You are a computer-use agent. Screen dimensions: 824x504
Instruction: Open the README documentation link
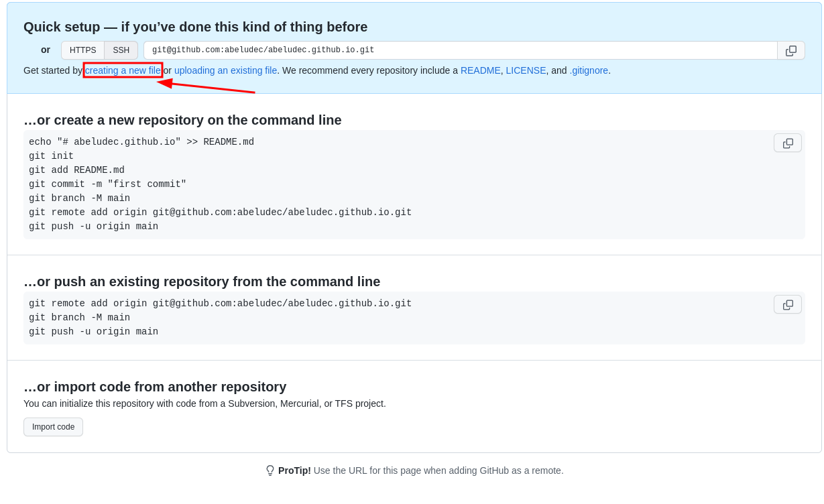coord(480,70)
